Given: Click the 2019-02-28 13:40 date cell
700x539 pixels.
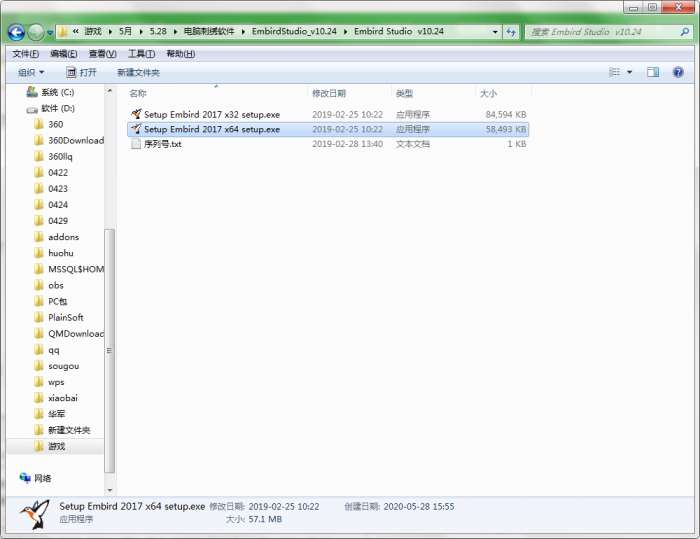Looking at the screenshot, I should tap(347, 144).
